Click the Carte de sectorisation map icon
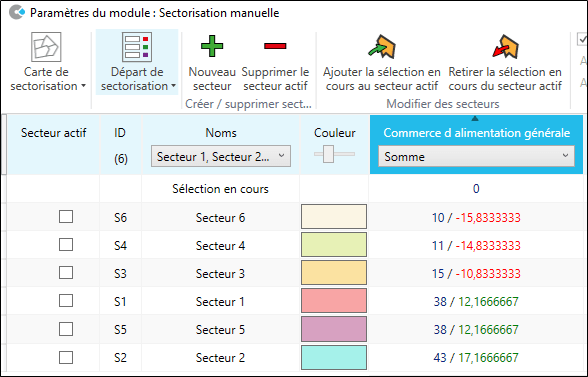This screenshot has height=377, width=588. tap(46, 47)
